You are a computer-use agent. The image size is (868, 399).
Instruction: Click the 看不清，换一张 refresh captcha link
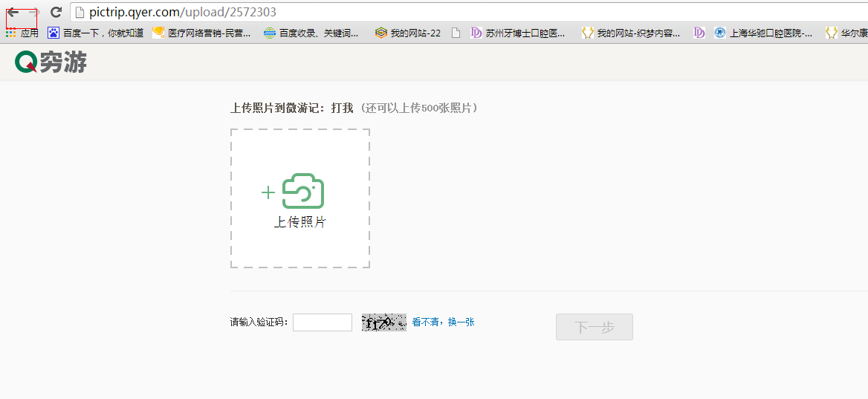pos(443,322)
